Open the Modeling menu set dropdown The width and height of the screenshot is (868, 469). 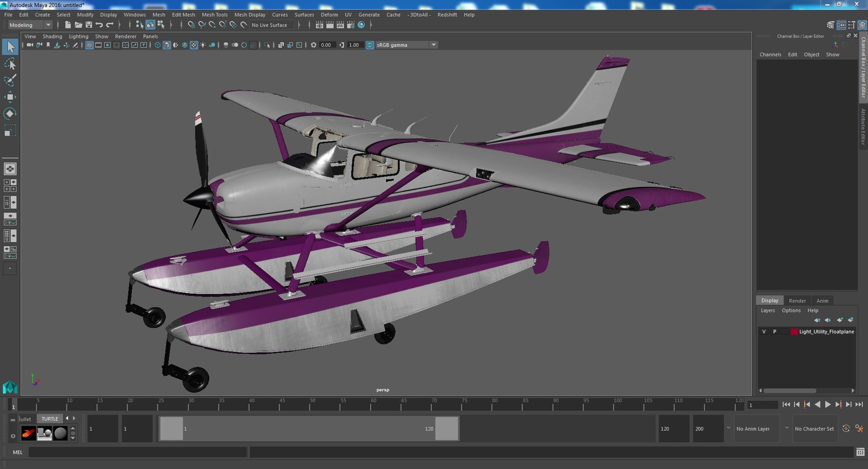pos(30,25)
